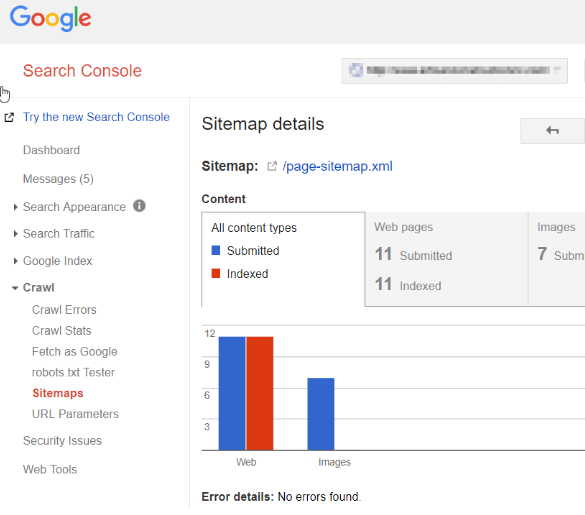585x515 pixels.
Task: Click the red Web indexed bar
Action: [260, 393]
